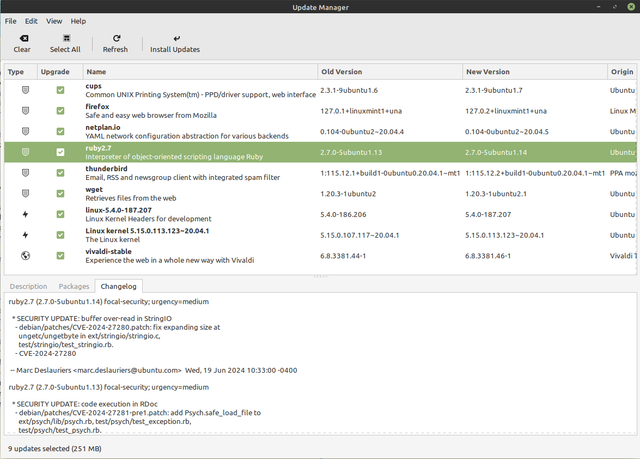Click the kernel bolt icon for linux-5.4.0-187.207
The image size is (640, 459).
coord(25,214)
